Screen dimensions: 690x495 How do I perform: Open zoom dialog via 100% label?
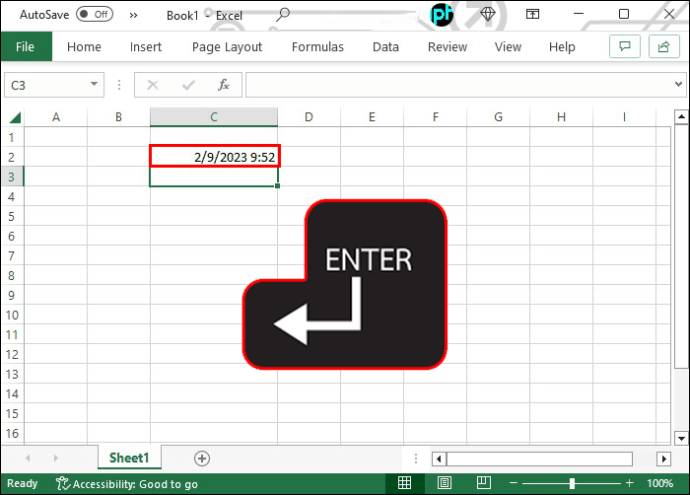pos(660,483)
